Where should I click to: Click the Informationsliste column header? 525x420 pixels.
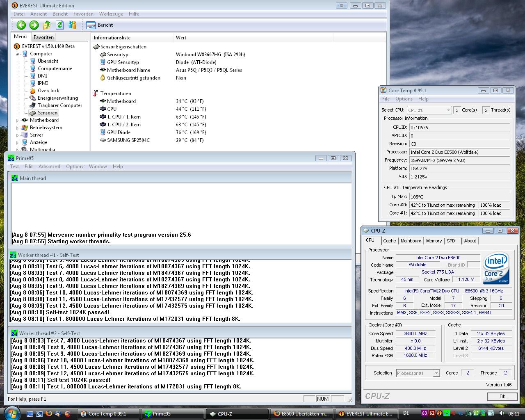[132, 38]
